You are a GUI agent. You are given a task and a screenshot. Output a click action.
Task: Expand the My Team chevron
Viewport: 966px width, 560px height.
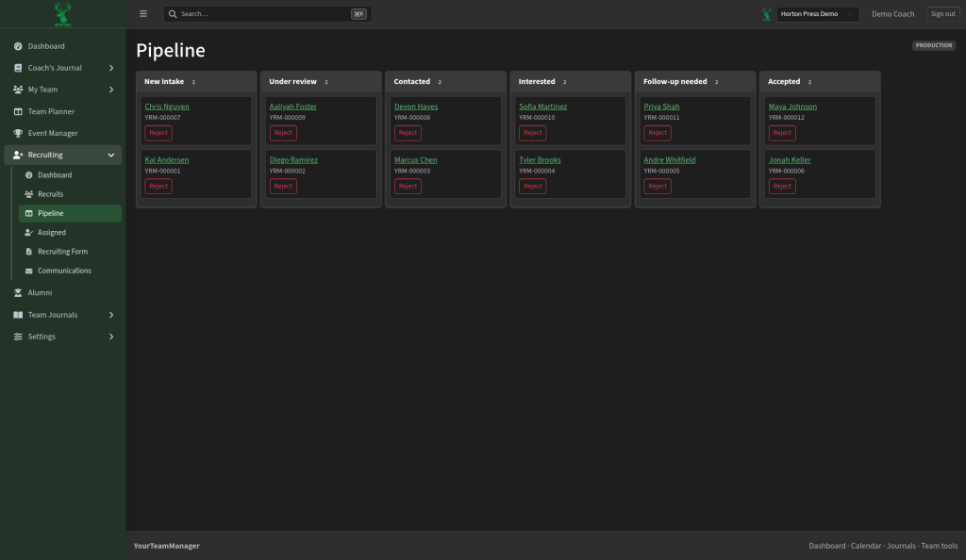pyautogui.click(x=111, y=90)
